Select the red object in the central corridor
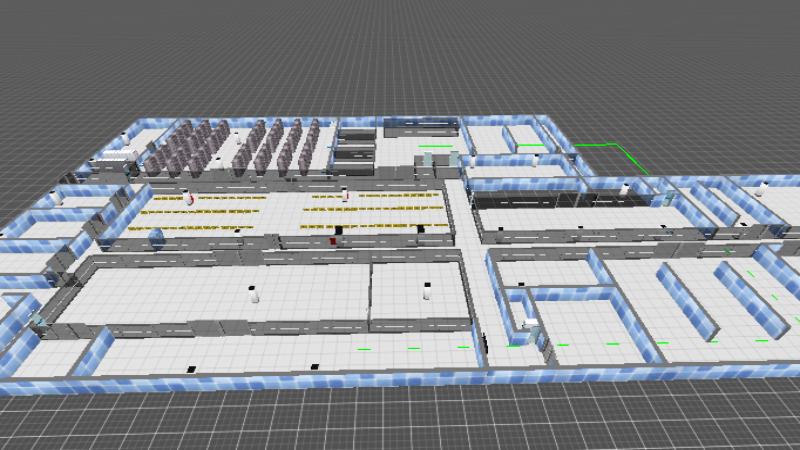Viewport: 800px width, 450px height. click(x=333, y=240)
